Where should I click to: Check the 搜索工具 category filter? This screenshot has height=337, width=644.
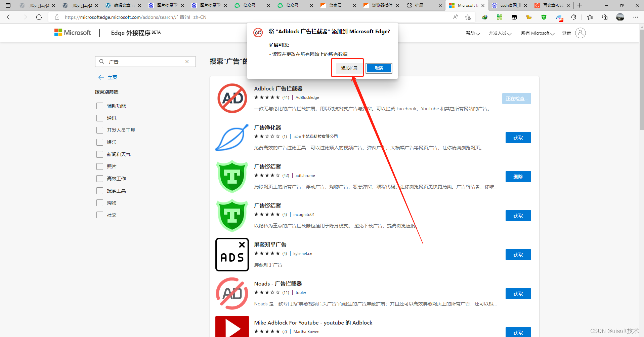(100, 191)
